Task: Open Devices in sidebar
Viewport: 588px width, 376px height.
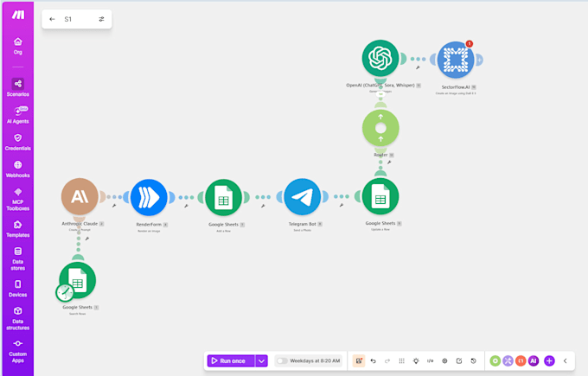Action: (17, 289)
